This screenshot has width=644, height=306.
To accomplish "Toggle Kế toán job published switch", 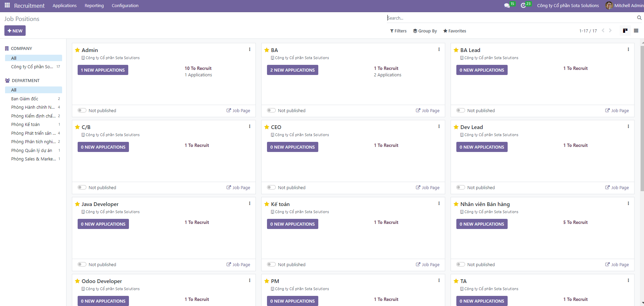I will (x=271, y=264).
